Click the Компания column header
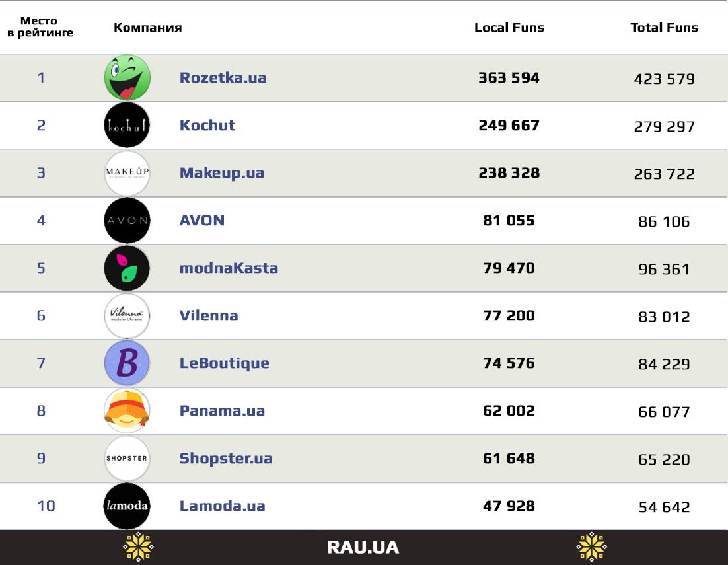Image resolution: width=728 pixels, height=565 pixels. pos(147,28)
